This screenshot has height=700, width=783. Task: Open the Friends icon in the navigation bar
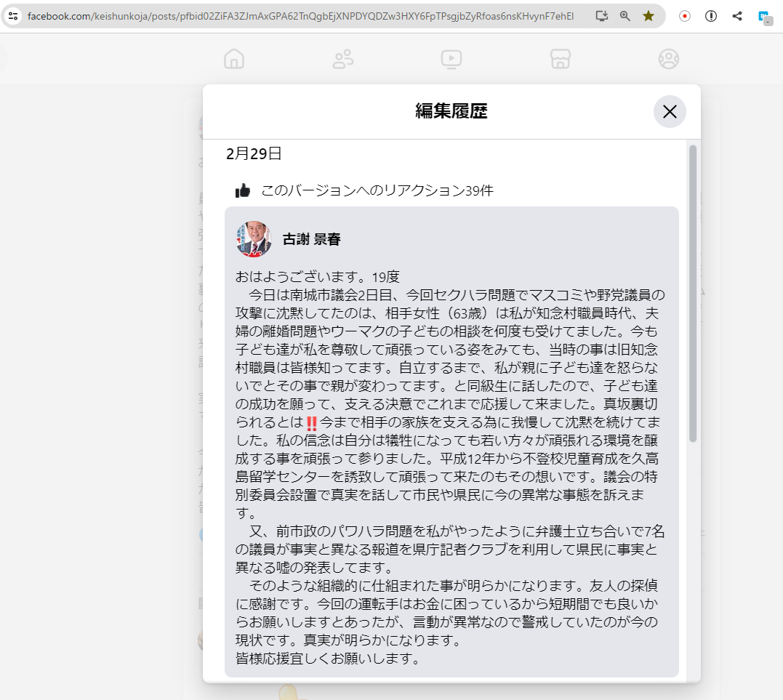click(x=342, y=59)
